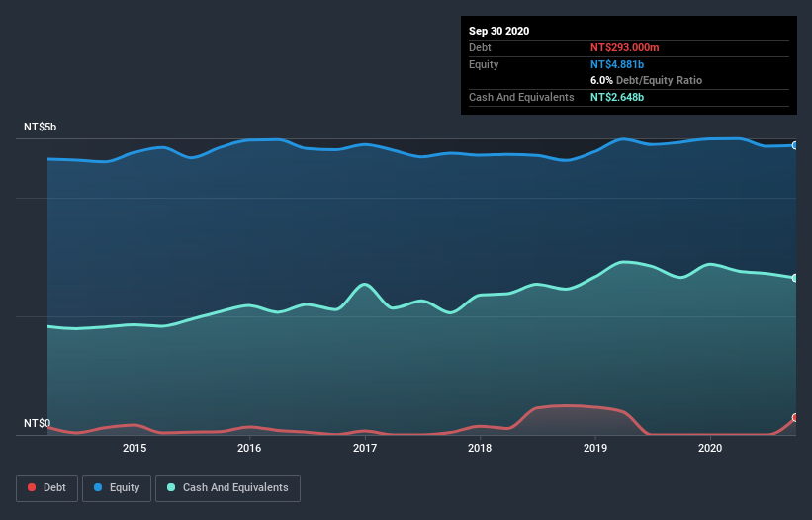Toggle Cash And Equivalents legend button
This screenshot has width=812, height=520.
pos(227,488)
